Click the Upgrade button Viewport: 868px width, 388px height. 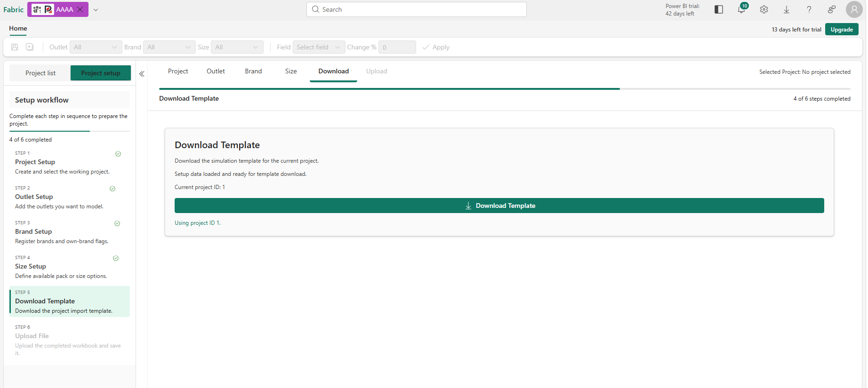[842, 29]
